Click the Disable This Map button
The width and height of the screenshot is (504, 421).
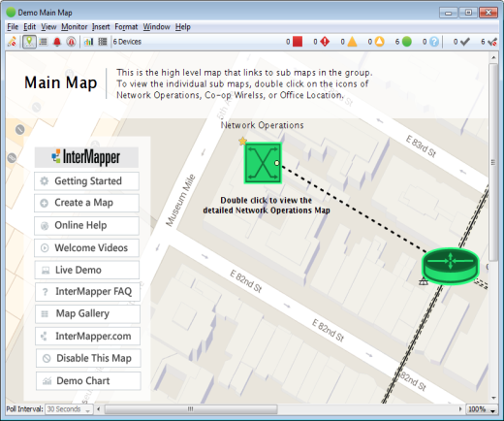click(88, 358)
